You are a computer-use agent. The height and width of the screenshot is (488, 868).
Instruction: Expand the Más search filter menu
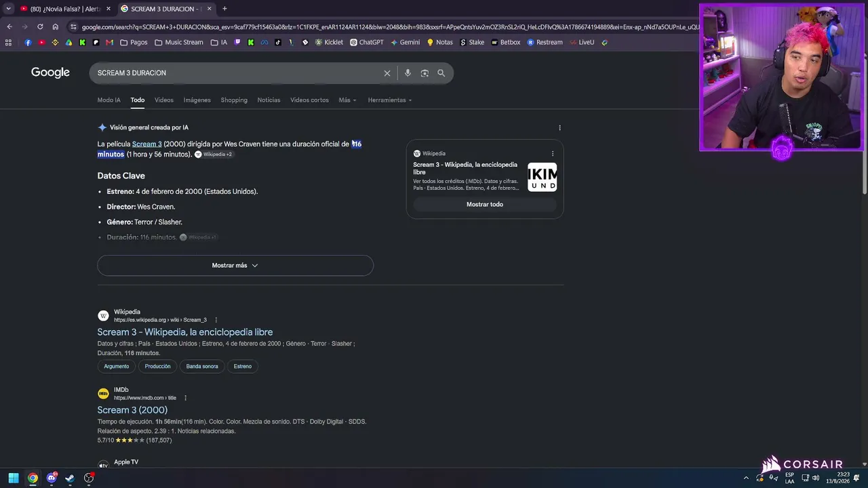point(347,100)
